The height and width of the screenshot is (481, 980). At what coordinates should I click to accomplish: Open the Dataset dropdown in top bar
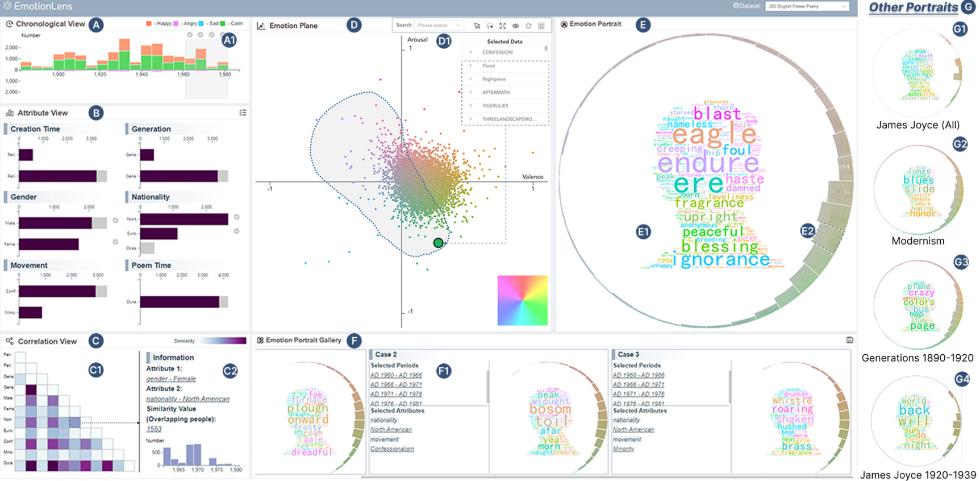(807, 6)
